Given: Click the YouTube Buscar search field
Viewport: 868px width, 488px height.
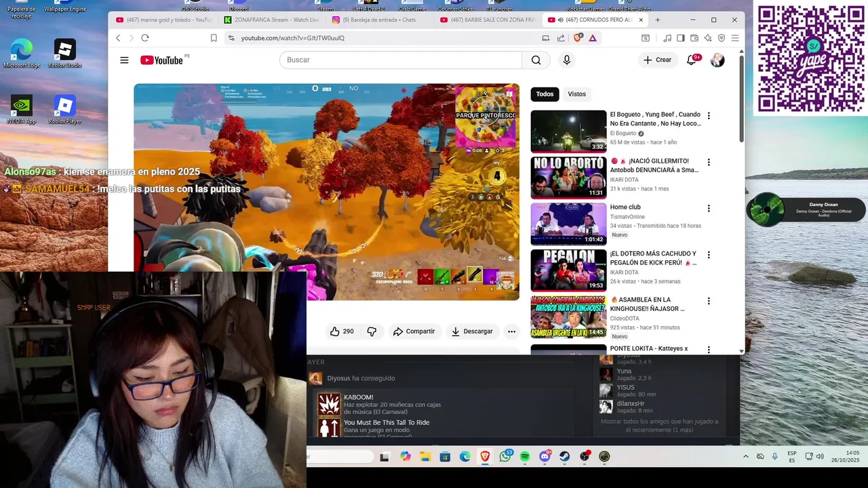Looking at the screenshot, I should tap(401, 60).
